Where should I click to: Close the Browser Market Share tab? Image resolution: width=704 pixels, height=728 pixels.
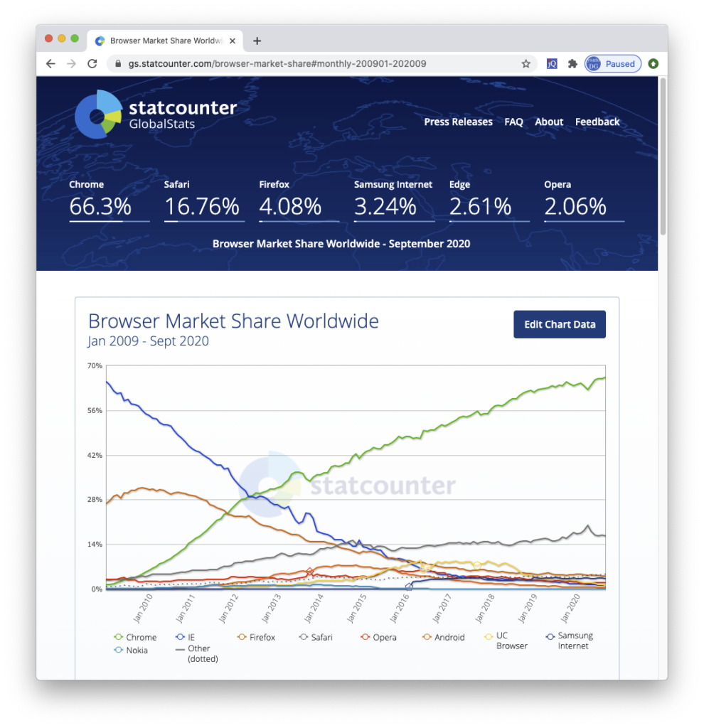coord(232,41)
